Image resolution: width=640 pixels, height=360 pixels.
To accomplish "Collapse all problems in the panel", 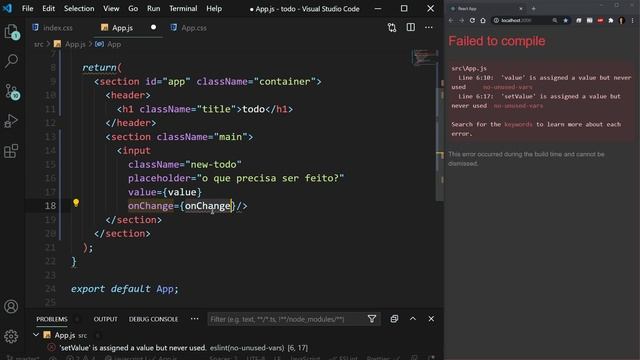I will pyautogui.click(x=394, y=319).
